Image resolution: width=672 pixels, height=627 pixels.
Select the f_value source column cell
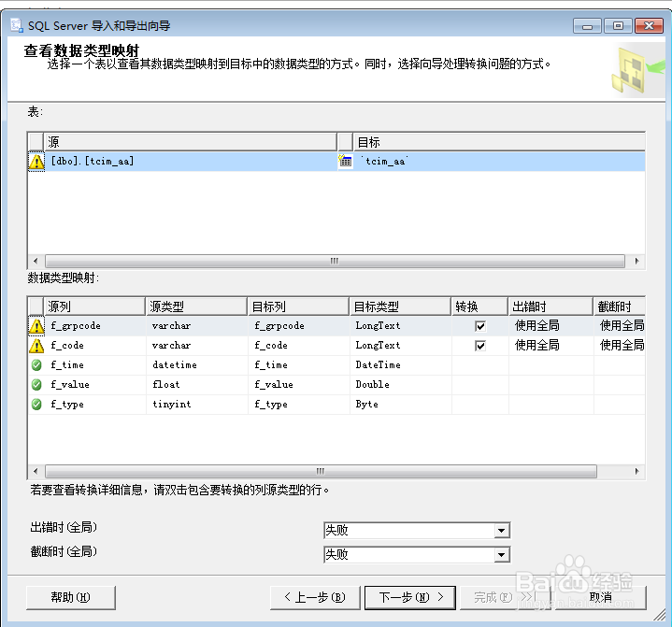(95, 385)
